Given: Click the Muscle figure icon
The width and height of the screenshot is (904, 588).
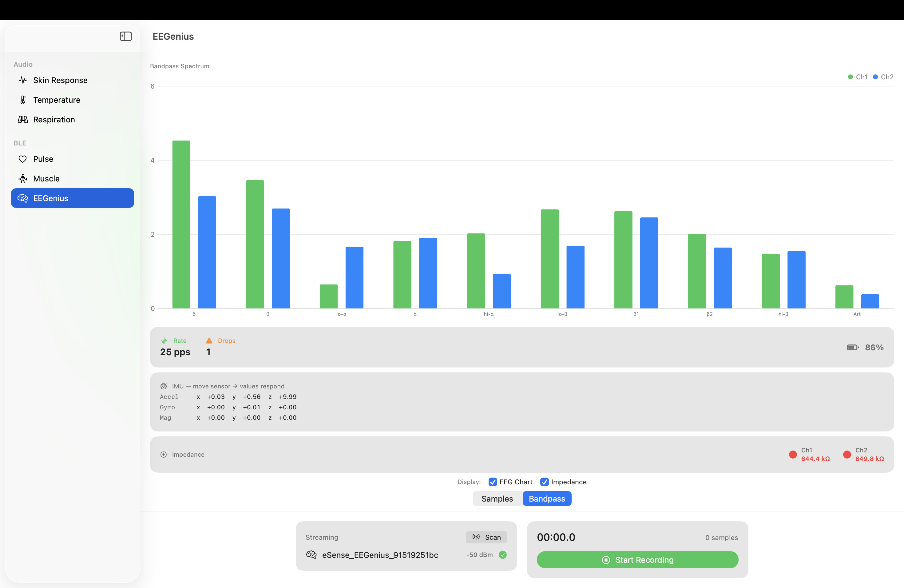Looking at the screenshot, I should pos(23,179).
